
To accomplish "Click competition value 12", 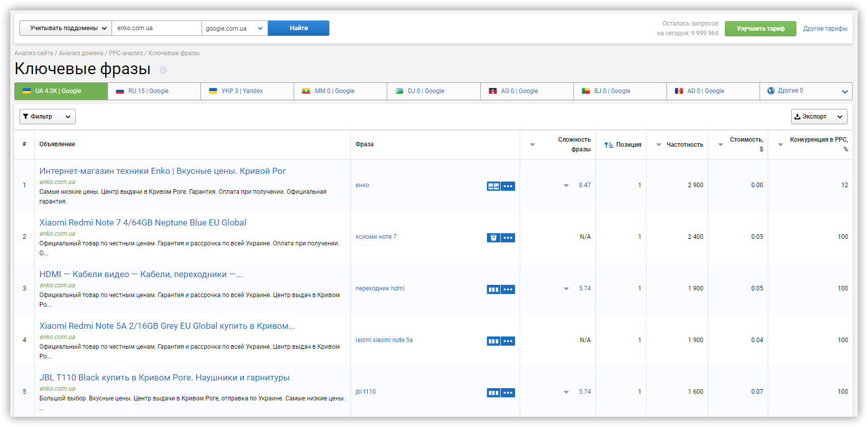I will (x=844, y=185).
